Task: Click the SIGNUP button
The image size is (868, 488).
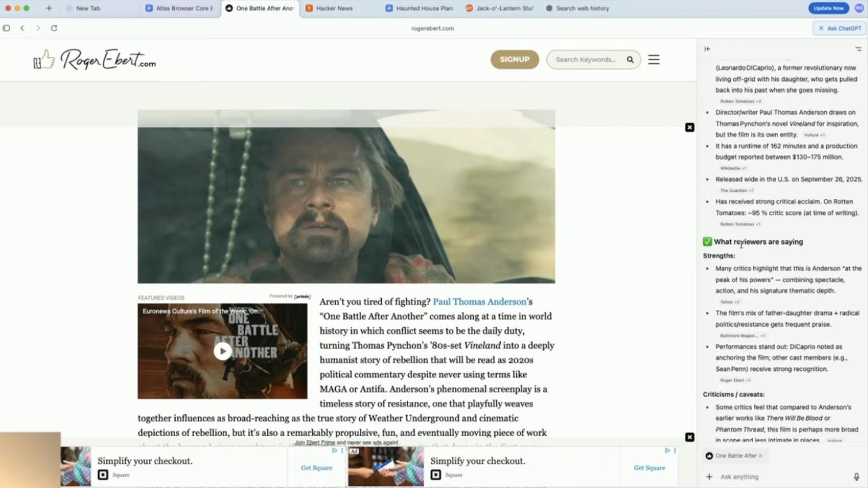Action: (514, 60)
